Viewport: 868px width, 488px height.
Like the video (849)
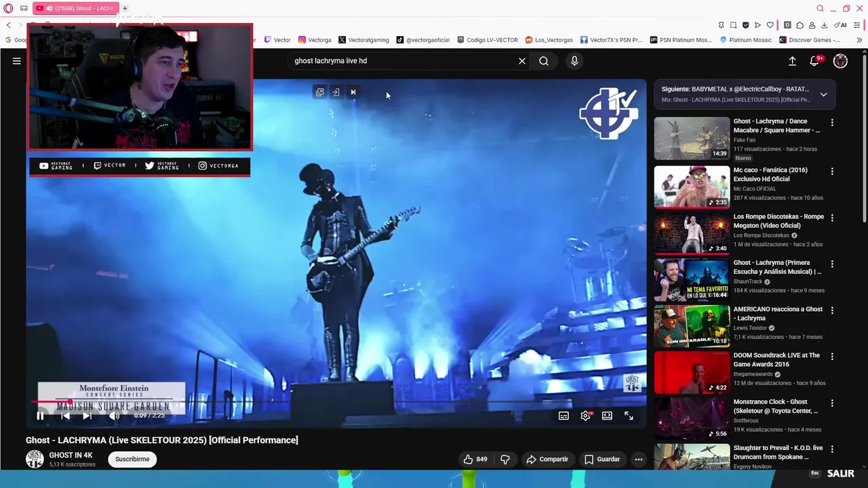click(x=475, y=459)
